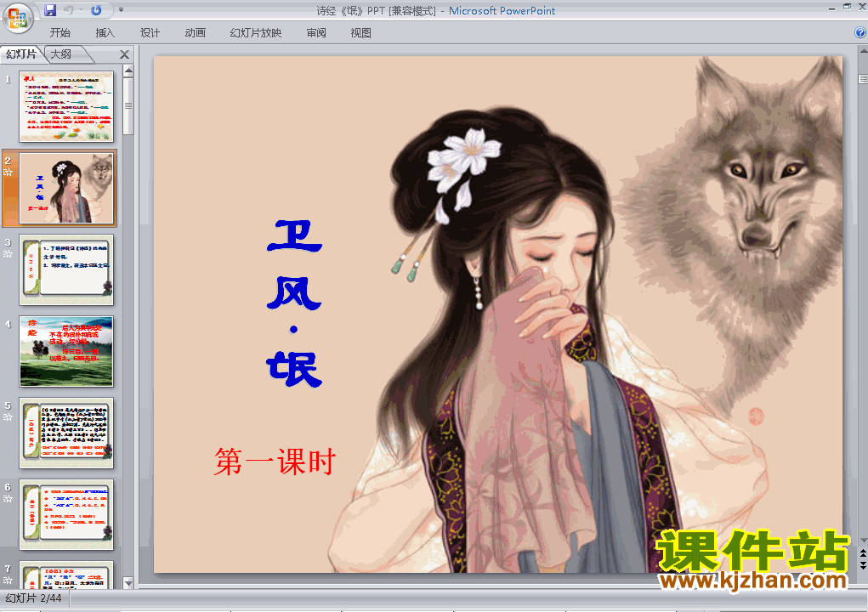Select slide 4 landscape thumbnail
This screenshot has width=868, height=612.
tap(66, 351)
